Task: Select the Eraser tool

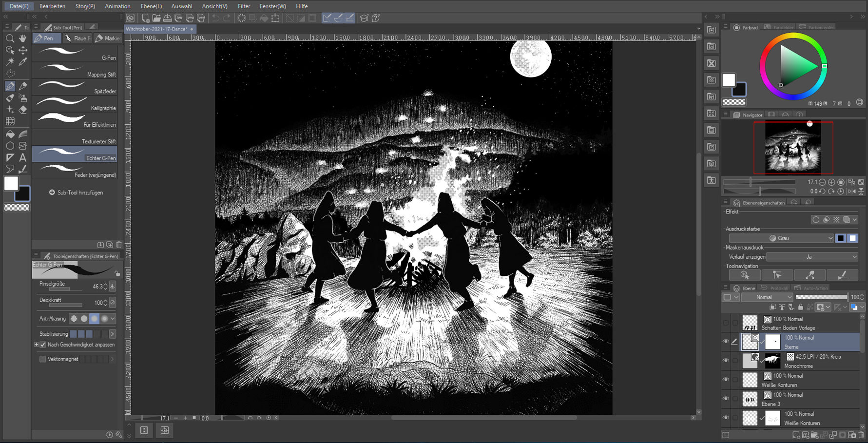Action: (23, 110)
